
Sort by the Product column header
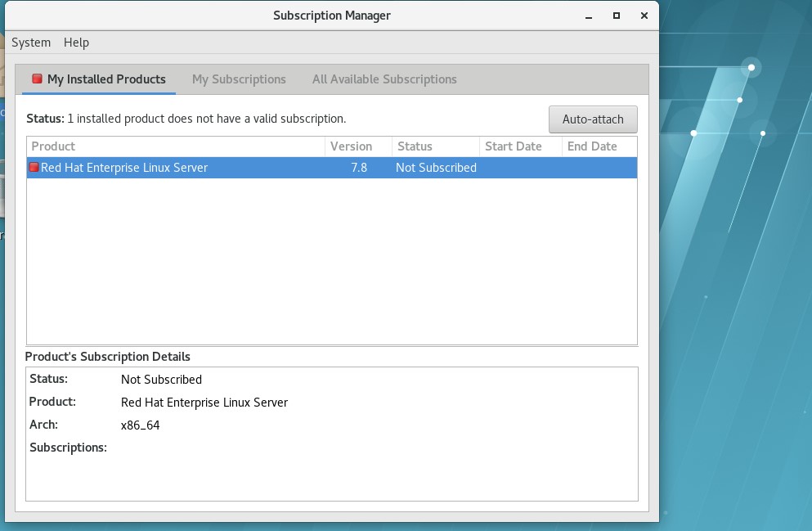point(176,146)
